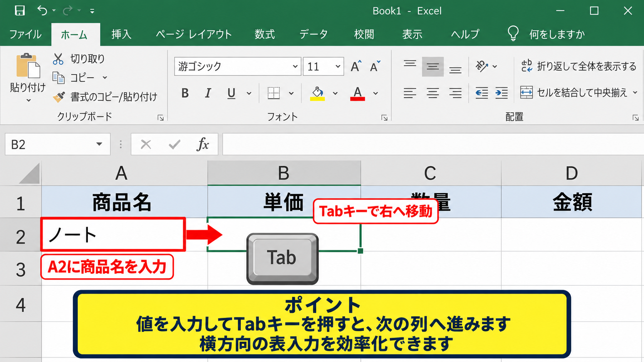
Task: Expand the font color dropdown arrow
Action: [x=376, y=93]
